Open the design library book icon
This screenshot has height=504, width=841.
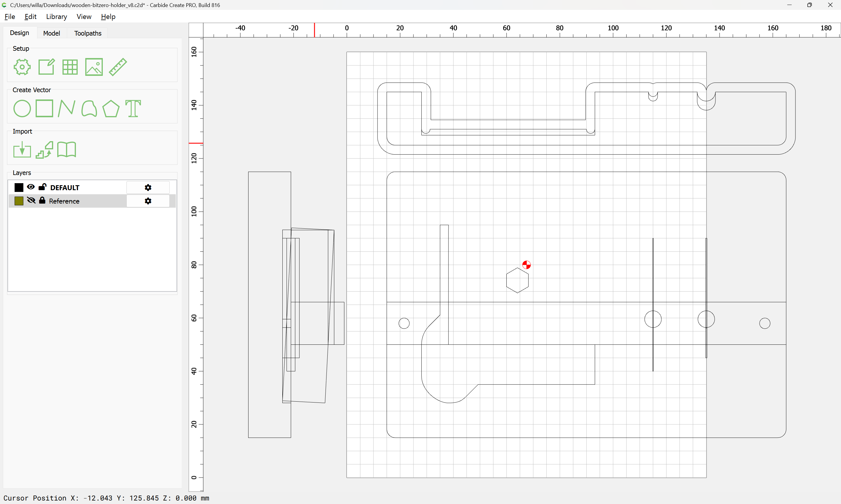tap(67, 150)
